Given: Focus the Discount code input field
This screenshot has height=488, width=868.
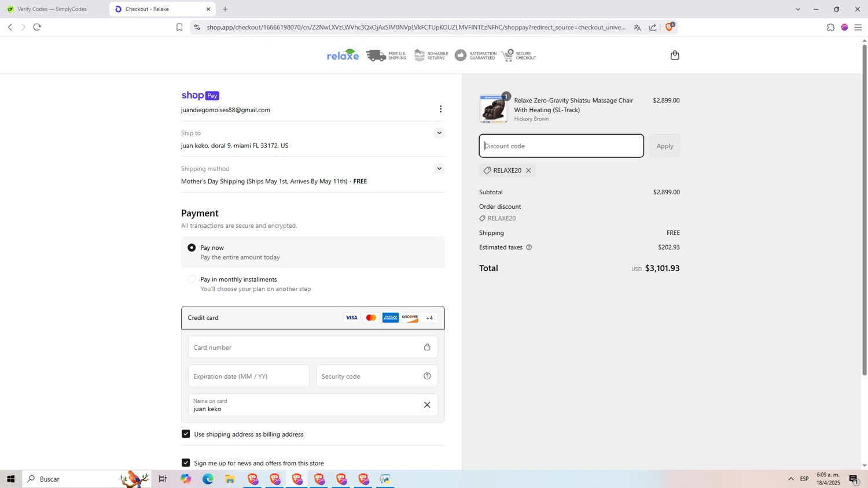Looking at the screenshot, I should tap(561, 146).
